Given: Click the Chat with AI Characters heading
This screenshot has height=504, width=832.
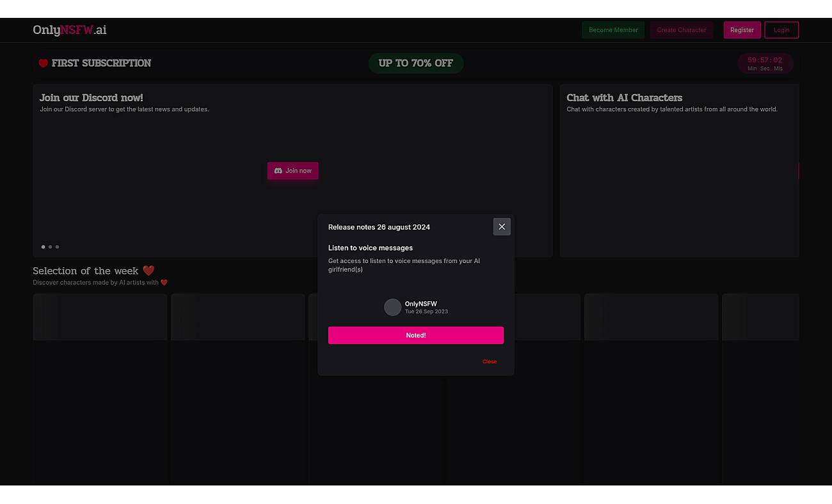Looking at the screenshot, I should 625,98.
